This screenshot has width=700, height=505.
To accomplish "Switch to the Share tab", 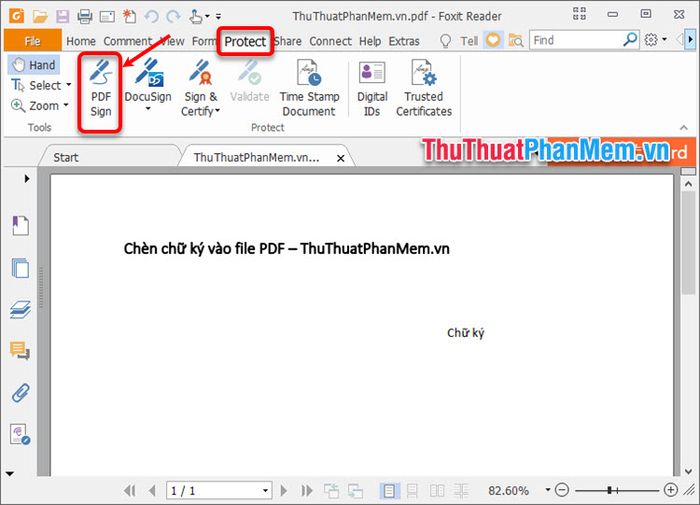I will [288, 41].
